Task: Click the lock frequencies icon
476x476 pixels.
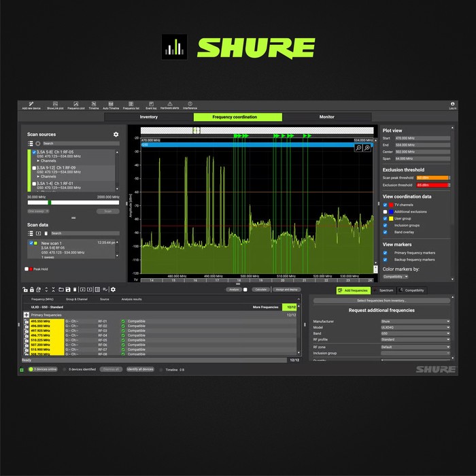Action: click(31, 290)
